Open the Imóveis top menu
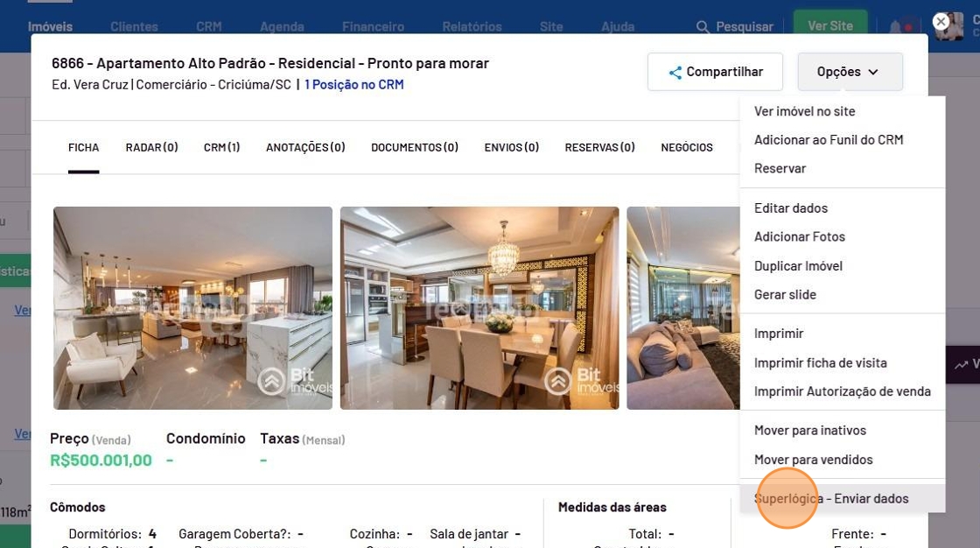 pos(50,27)
